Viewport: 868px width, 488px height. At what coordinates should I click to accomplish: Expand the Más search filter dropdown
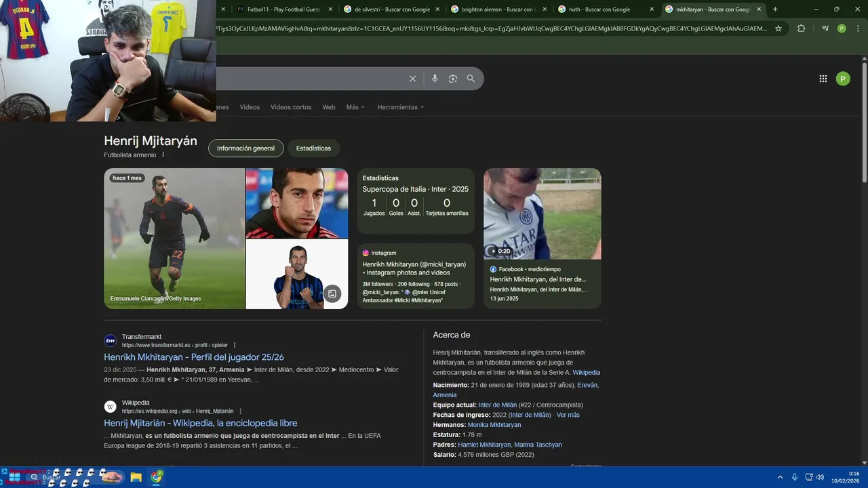click(x=355, y=107)
